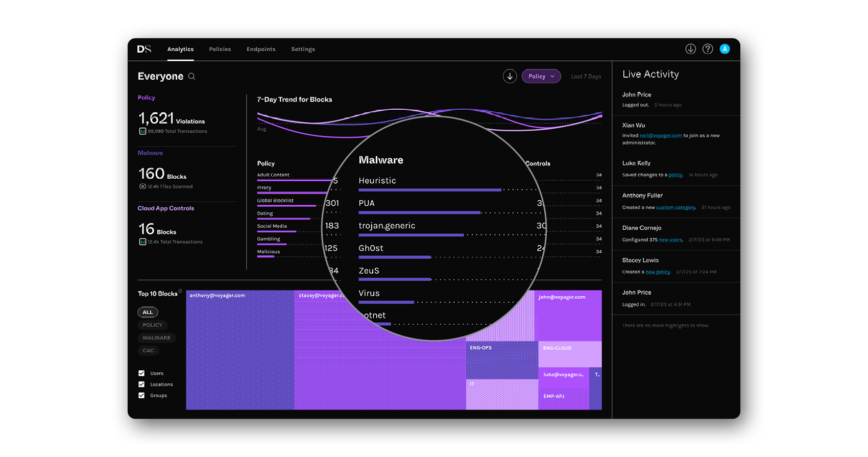Uncheck the Users checkbox
The image size is (868, 457).
pos(141,373)
